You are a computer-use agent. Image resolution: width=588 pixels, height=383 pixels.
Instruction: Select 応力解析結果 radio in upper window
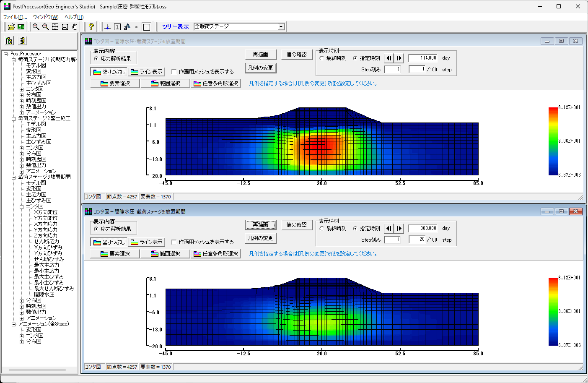(112, 59)
